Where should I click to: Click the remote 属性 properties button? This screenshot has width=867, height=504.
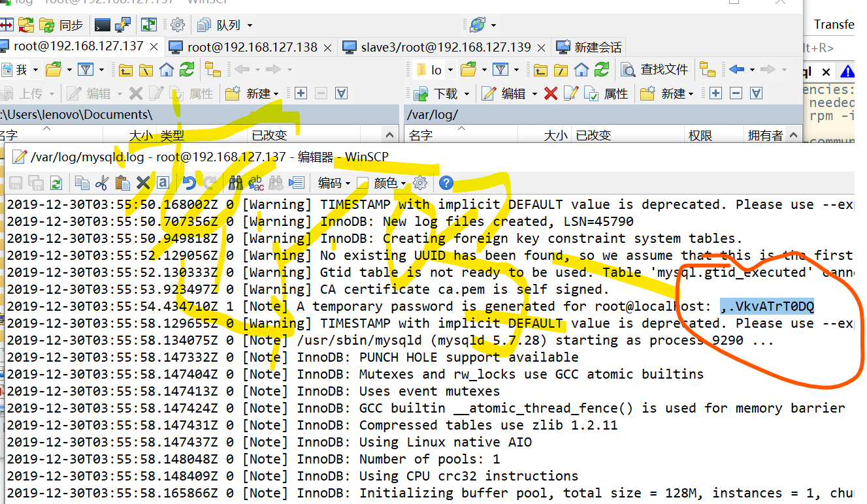605,94
